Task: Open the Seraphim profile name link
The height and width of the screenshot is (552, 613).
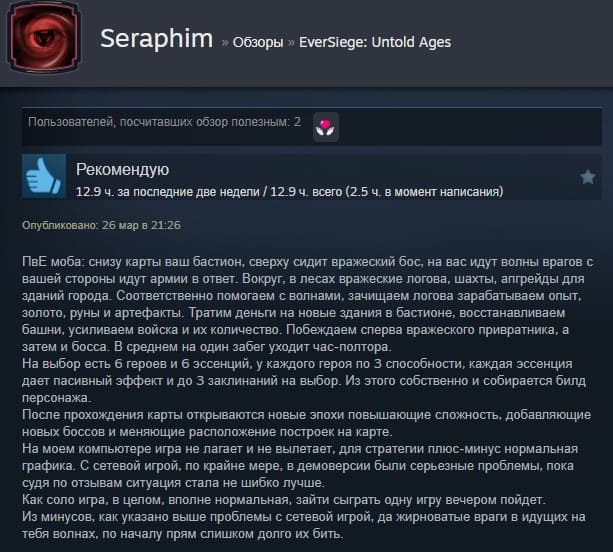Action: click(x=156, y=39)
